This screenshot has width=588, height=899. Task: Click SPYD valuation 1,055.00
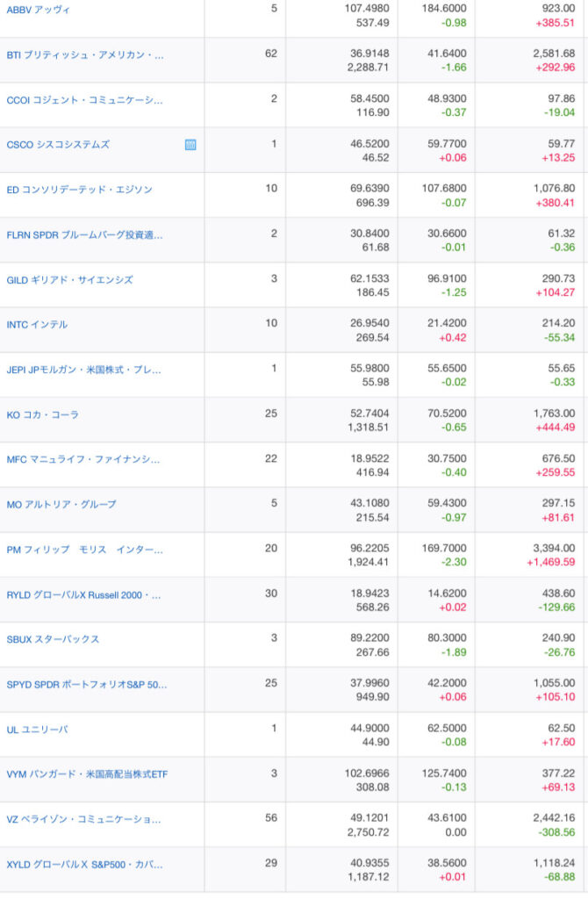pyautogui.click(x=554, y=683)
